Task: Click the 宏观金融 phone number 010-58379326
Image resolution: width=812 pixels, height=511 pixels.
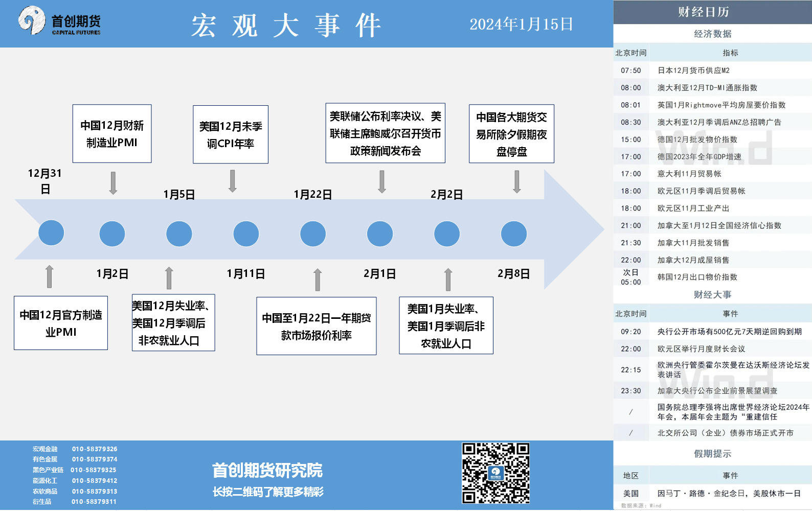Action: [x=95, y=449]
